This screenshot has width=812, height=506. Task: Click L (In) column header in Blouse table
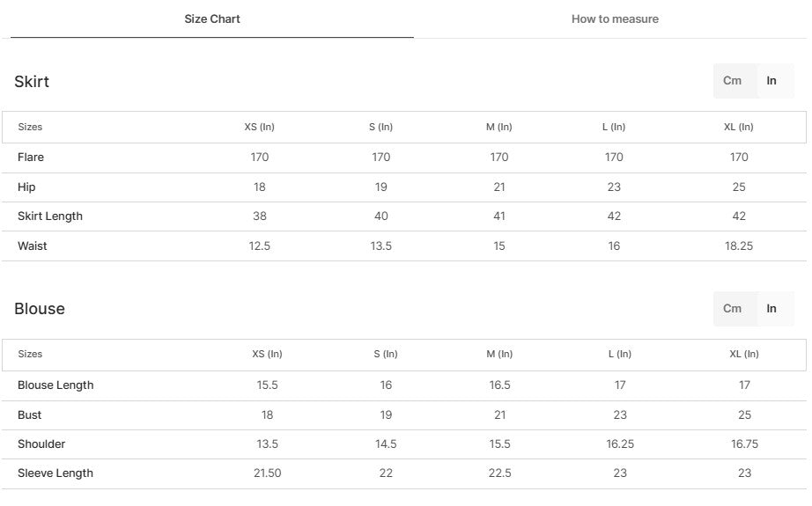(619, 355)
